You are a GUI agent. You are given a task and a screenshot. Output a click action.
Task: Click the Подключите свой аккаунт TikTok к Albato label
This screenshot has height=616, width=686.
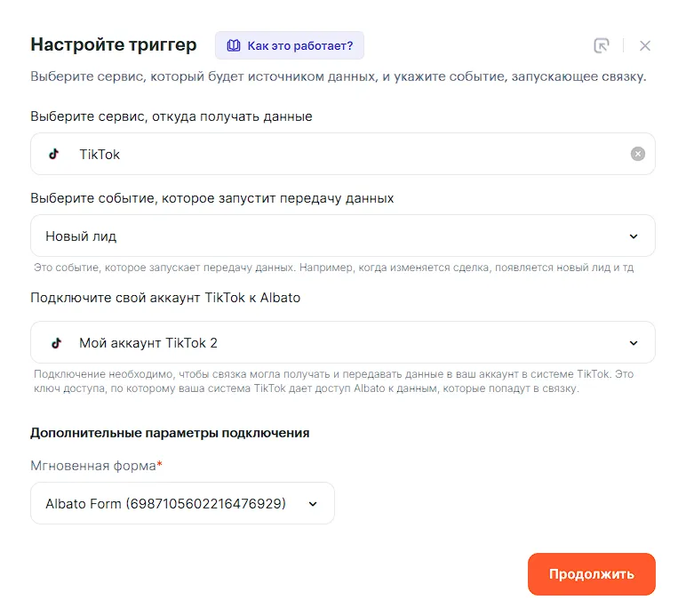[x=165, y=298]
